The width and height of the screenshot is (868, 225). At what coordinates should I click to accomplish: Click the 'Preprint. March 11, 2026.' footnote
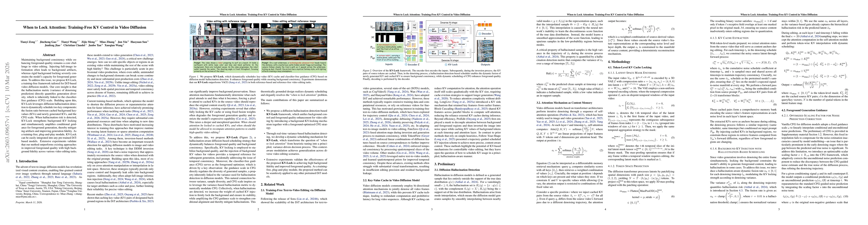(x=29, y=202)
